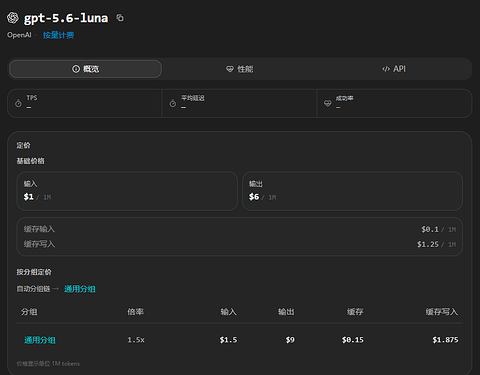
Task: Select the 通用分组 row in the pricing table
Action: tap(240, 340)
